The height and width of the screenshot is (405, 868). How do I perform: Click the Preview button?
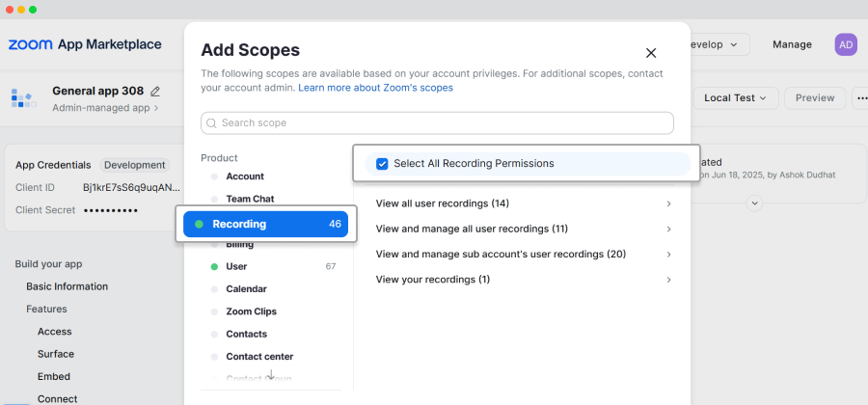pos(815,98)
